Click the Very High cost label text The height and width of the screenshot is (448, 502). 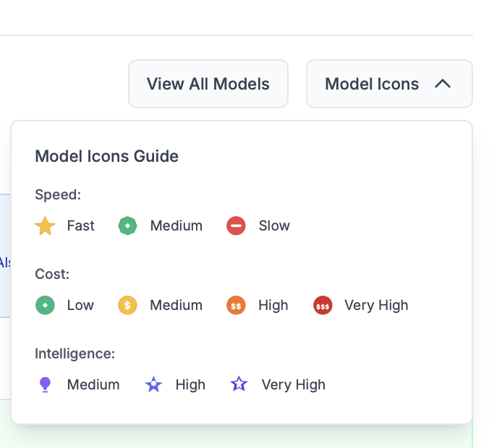click(376, 306)
